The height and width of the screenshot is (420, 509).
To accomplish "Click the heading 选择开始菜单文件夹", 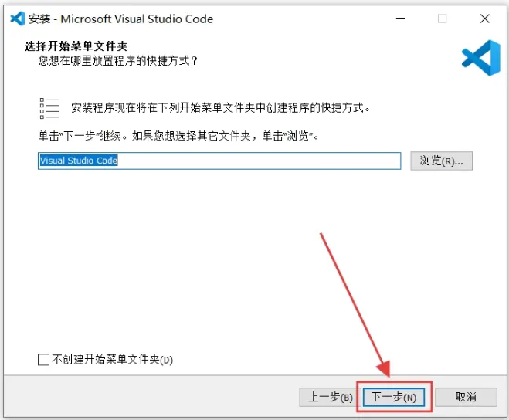I will 76,46.
